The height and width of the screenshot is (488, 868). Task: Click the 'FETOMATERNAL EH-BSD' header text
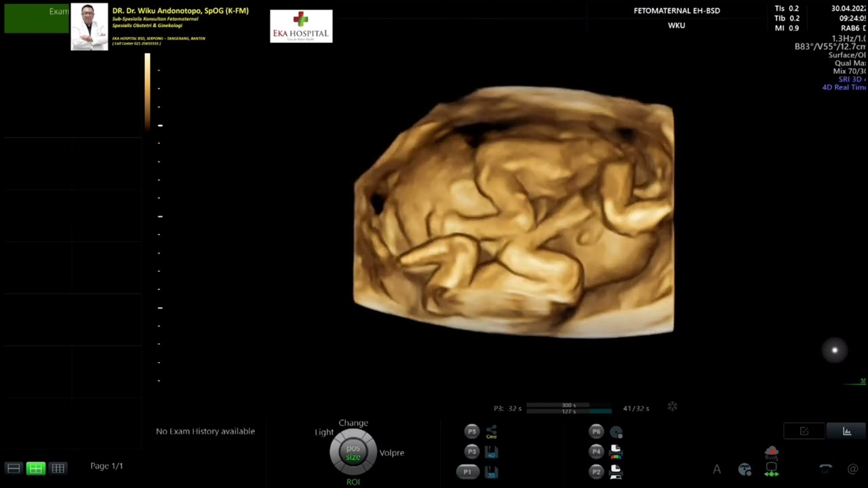[677, 11]
